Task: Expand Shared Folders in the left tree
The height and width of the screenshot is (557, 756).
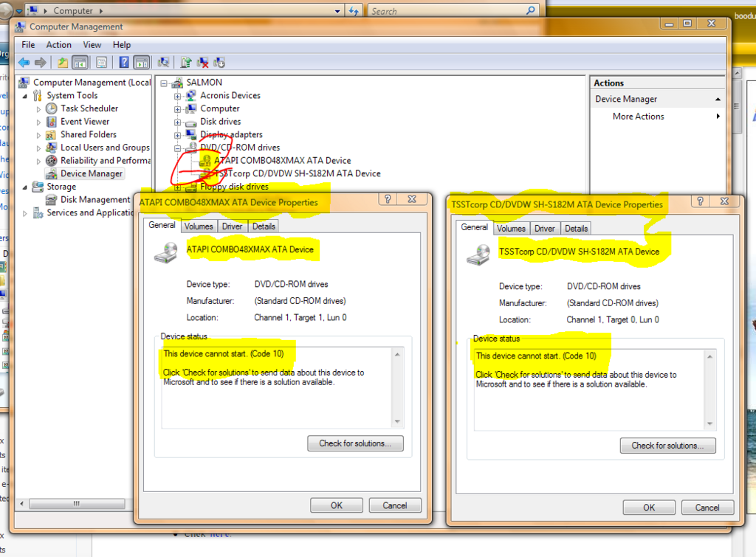Action: pyautogui.click(x=39, y=135)
